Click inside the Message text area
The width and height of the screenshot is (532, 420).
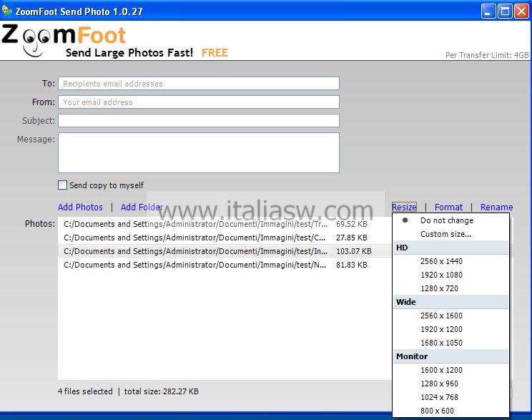point(199,153)
